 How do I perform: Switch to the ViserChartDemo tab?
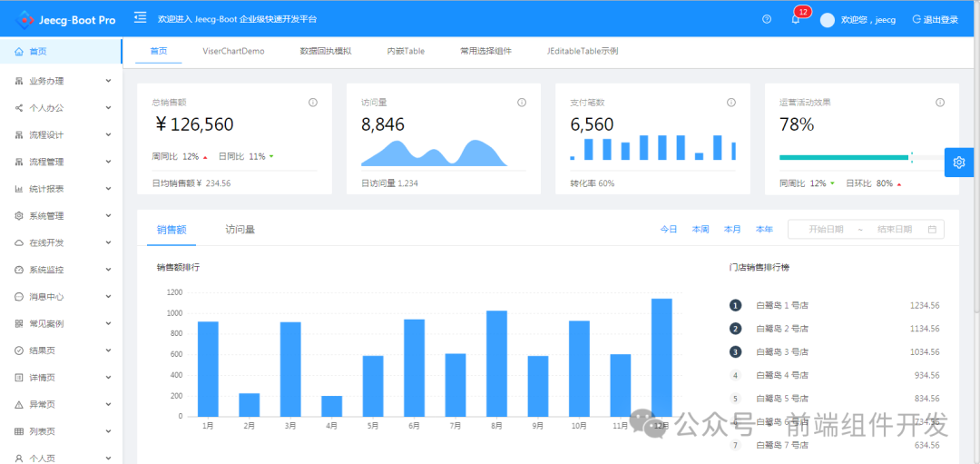(x=233, y=51)
